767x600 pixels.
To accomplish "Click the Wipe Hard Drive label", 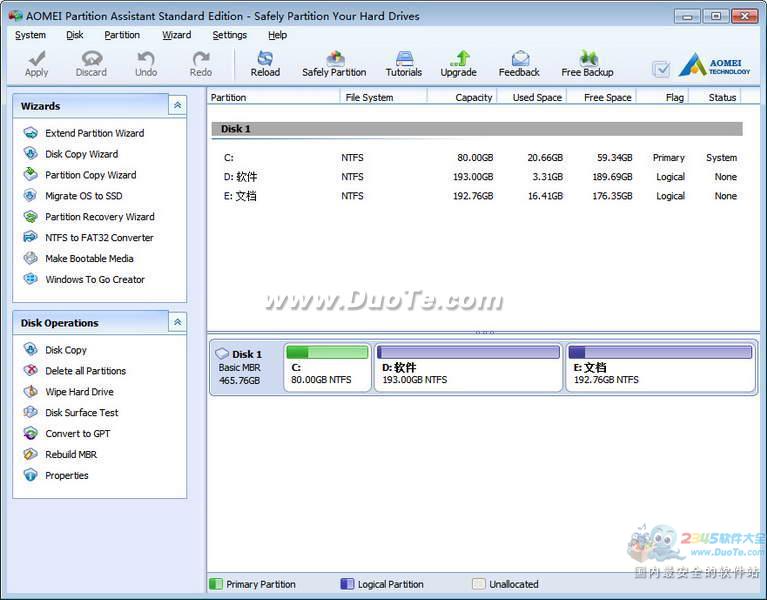I will click(79, 392).
